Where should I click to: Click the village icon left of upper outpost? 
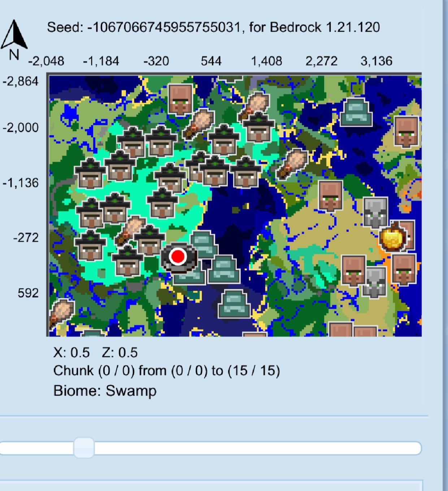click(330, 197)
